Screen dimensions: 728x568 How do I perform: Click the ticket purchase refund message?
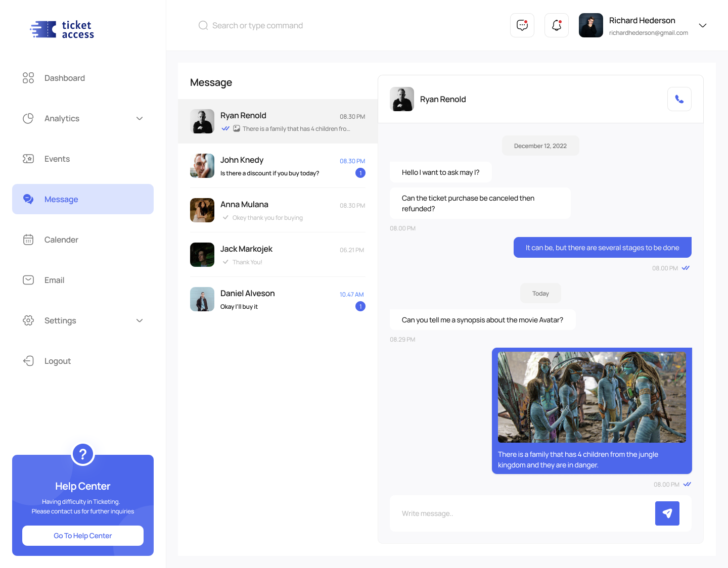[x=480, y=203]
